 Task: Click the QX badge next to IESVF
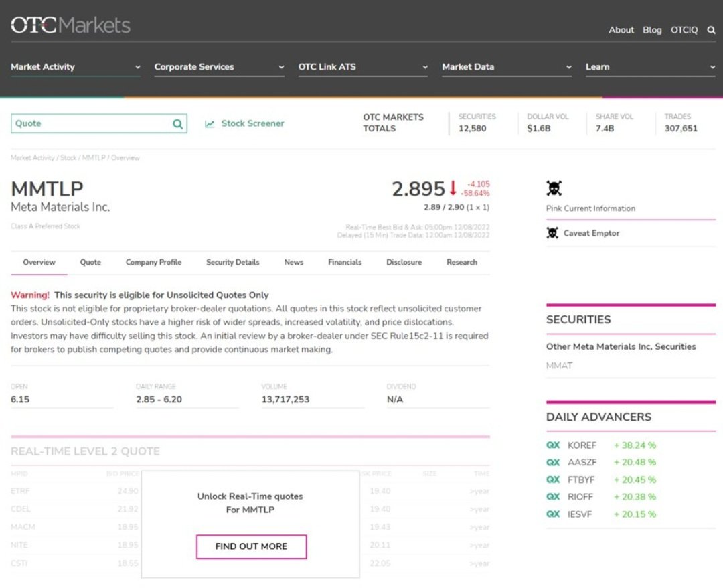click(553, 514)
